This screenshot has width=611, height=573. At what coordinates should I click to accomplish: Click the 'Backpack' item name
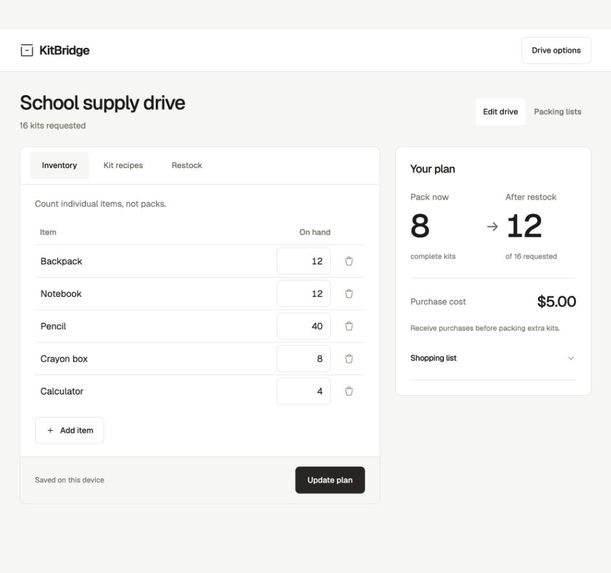click(x=61, y=261)
